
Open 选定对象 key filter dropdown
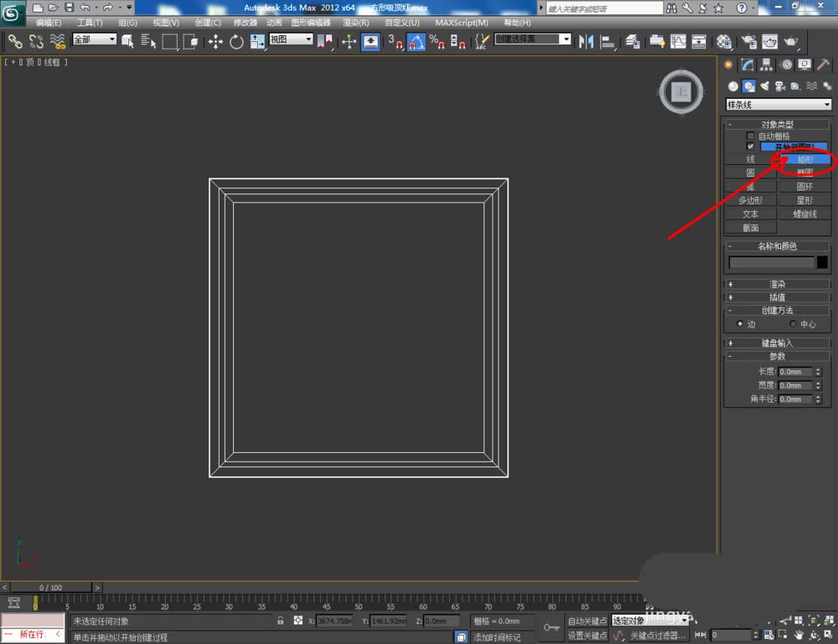(650, 621)
